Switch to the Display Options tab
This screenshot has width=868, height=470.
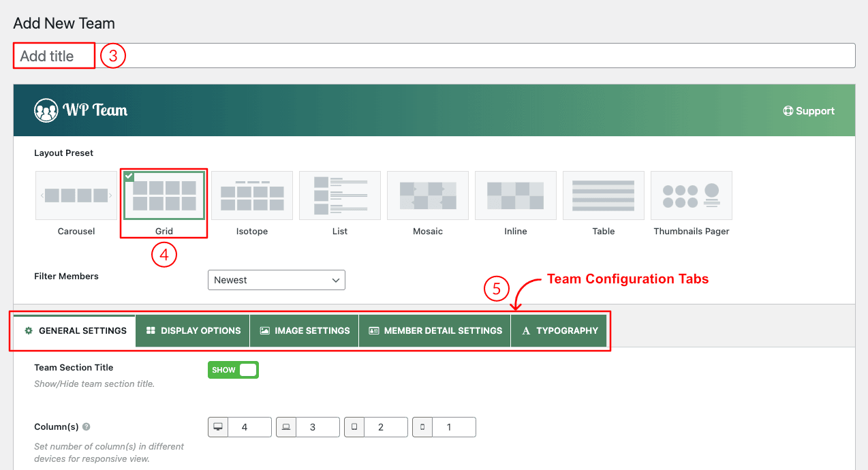point(192,330)
